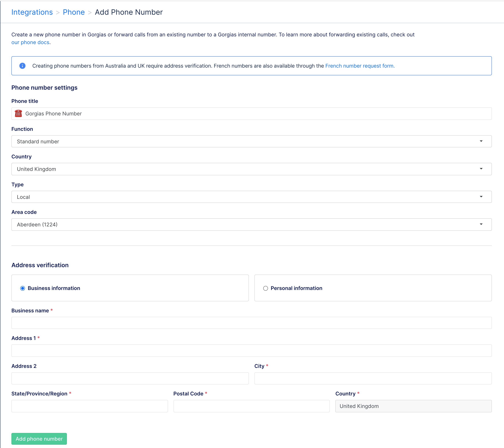The width and height of the screenshot is (504, 448).
Task: Click the red telephone emoji icon
Action: tap(18, 113)
